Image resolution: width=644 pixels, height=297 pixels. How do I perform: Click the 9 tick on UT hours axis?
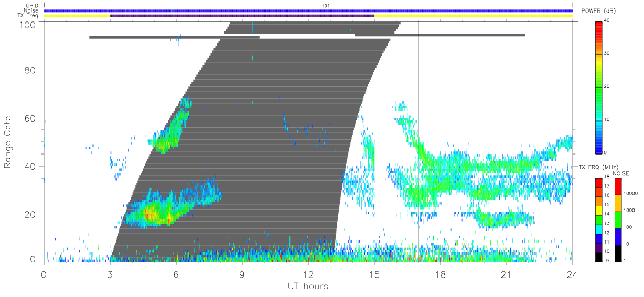pyautogui.click(x=242, y=274)
